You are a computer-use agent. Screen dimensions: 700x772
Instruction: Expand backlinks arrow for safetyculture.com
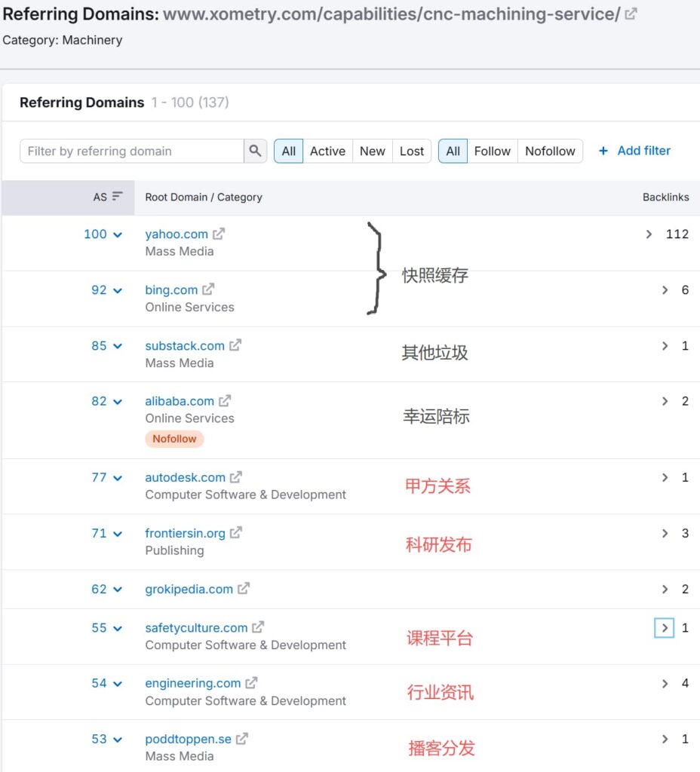tap(664, 628)
